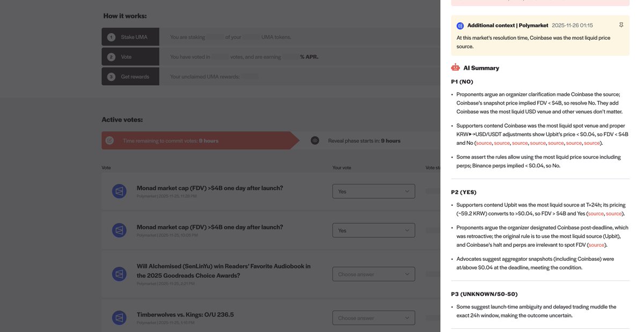Click the 'AI Summary' heading
Image resolution: width=644 pixels, height=332 pixels.
coord(481,68)
